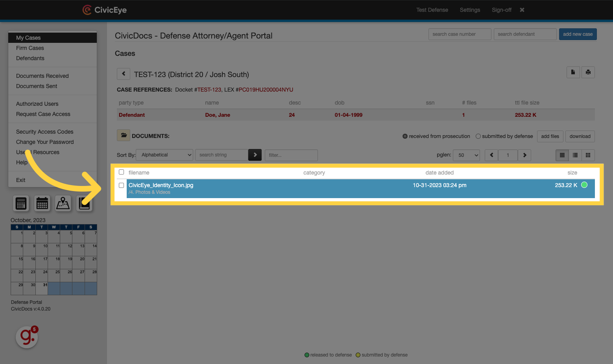Go to previous documents page arrow
The height and width of the screenshot is (364, 613).
tap(491, 155)
